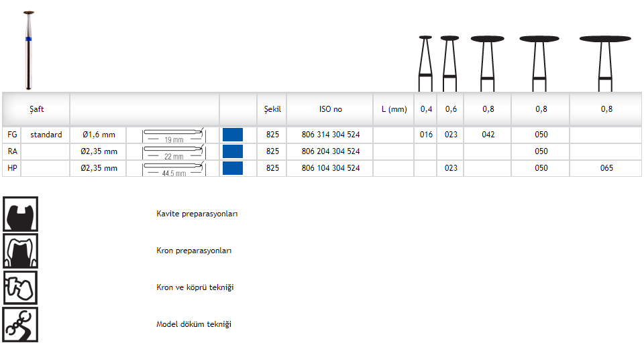644x347 pixels.
Task: Click the blue swatch in FG row
Action: pyautogui.click(x=232, y=135)
